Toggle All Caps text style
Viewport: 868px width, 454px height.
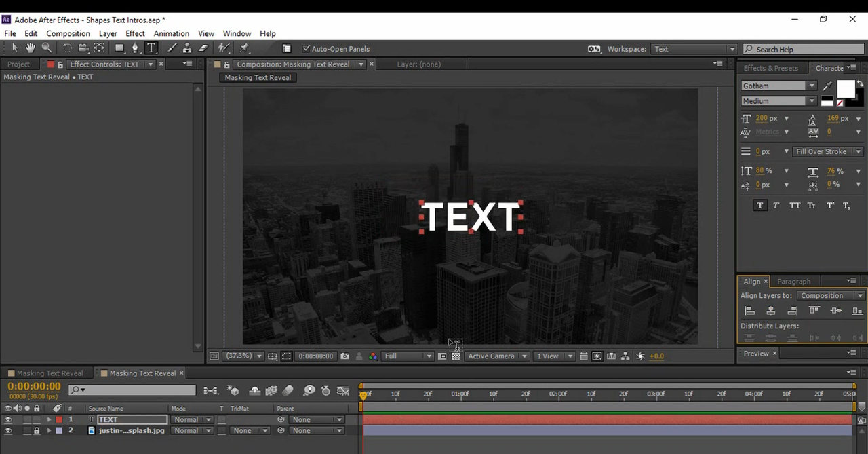coord(795,205)
